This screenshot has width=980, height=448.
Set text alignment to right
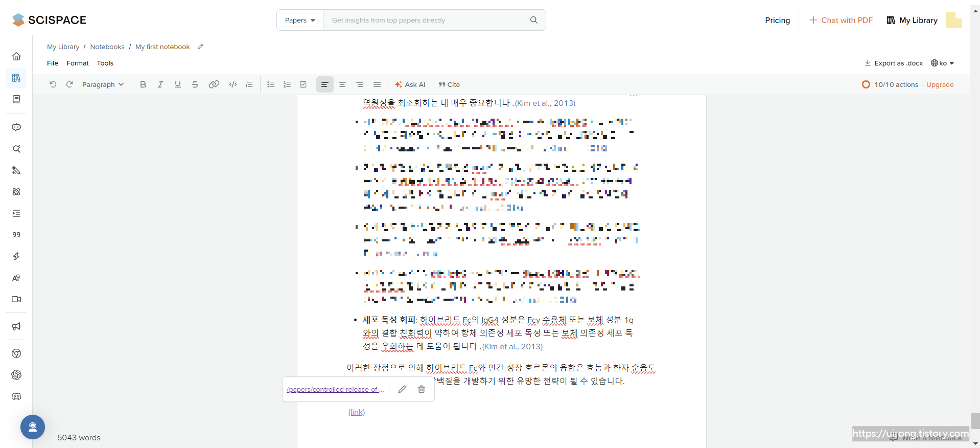pos(360,84)
